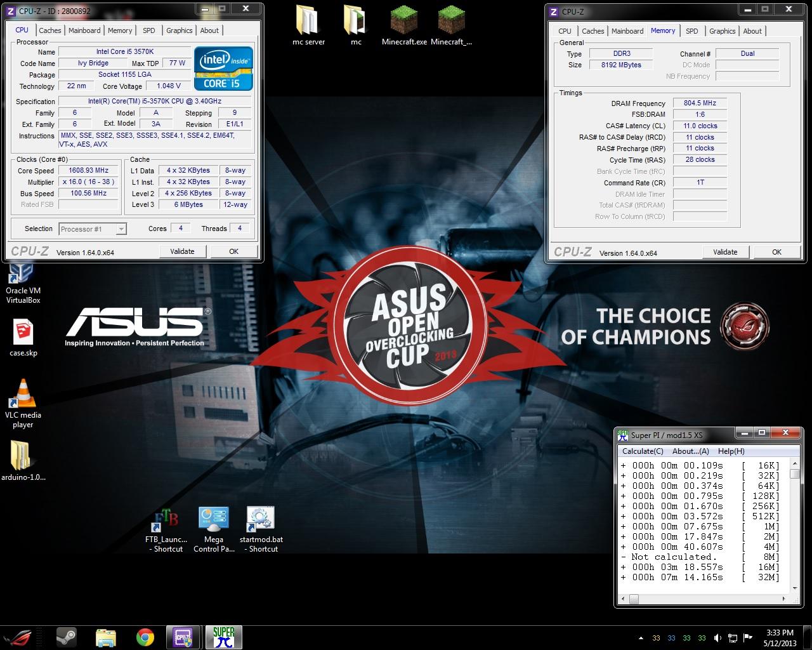Open Mega Control Panel desktop icon
812x650 pixels.
pyautogui.click(x=214, y=529)
